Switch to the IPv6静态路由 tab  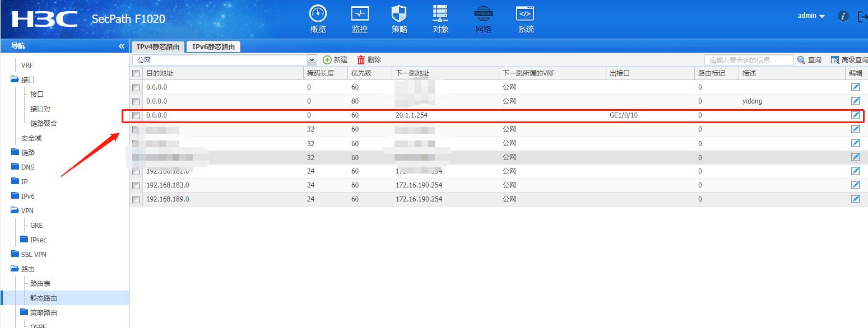tap(213, 46)
